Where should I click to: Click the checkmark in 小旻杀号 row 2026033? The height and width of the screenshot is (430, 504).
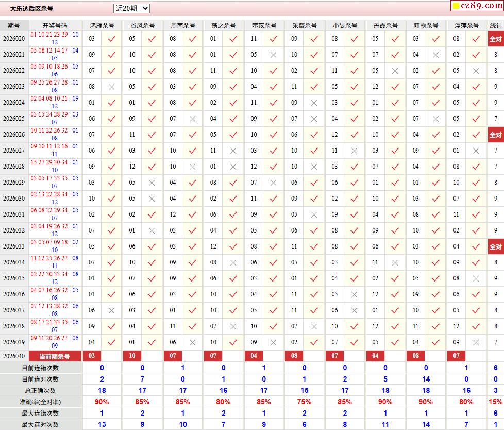(x=354, y=246)
